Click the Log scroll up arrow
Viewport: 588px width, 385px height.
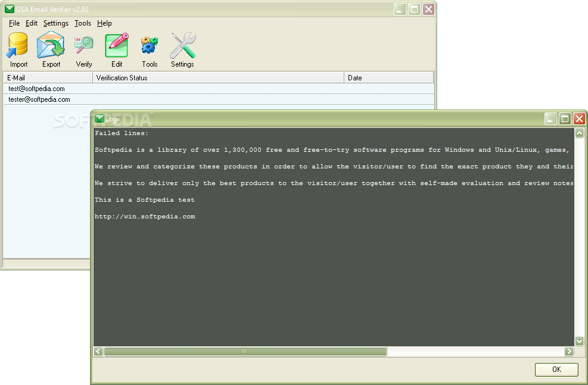[x=580, y=133]
